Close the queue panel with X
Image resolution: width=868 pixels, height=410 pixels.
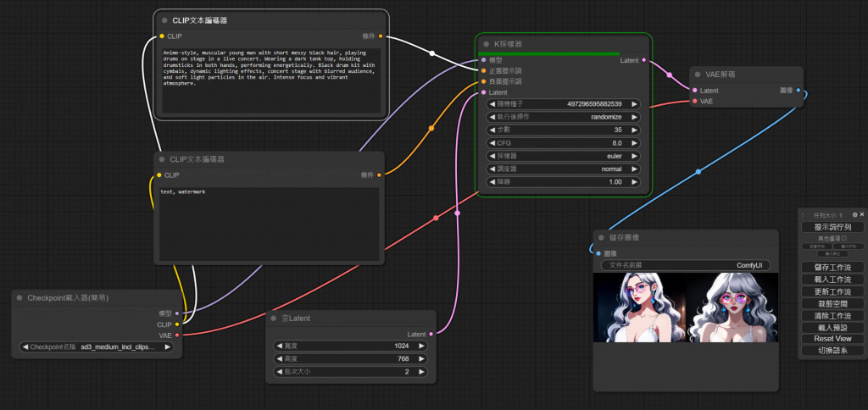(x=861, y=214)
